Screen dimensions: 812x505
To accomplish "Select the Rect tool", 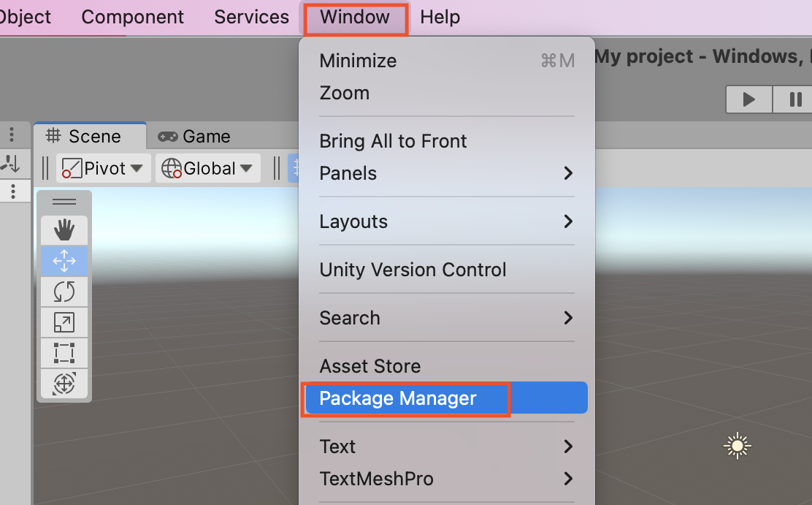I will coord(64,353).
